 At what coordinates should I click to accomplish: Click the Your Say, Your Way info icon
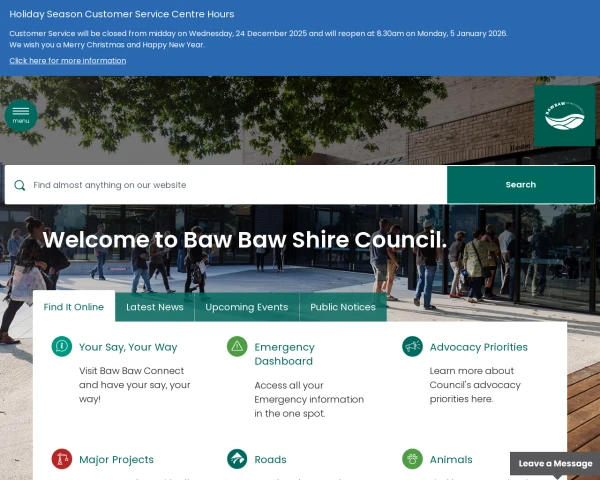click(62, 346)
